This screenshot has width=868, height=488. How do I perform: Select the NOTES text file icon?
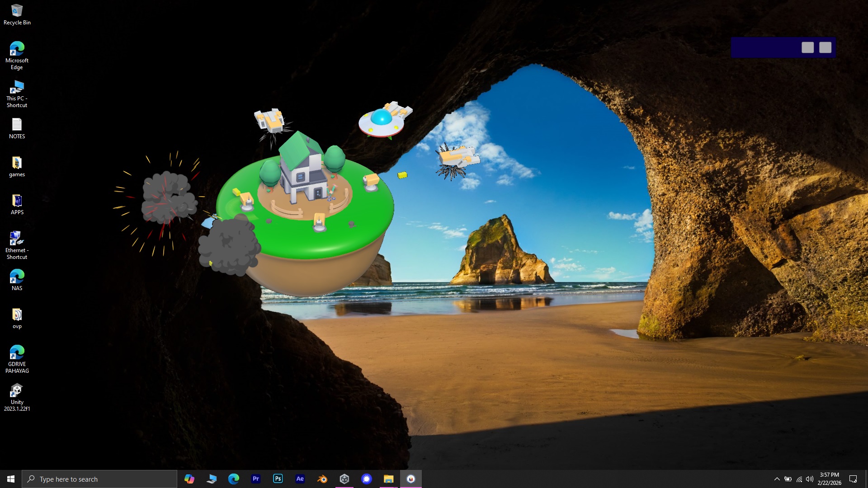pos(17,125)
